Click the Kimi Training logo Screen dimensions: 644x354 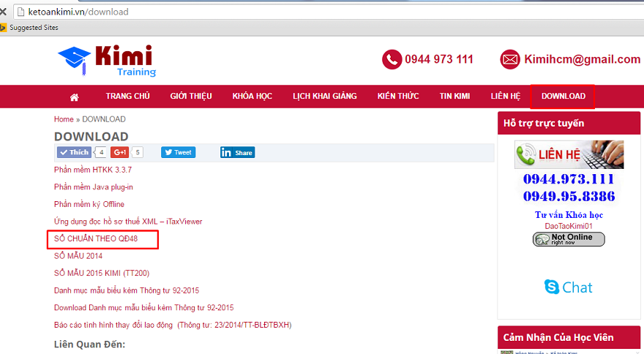pyautogui.click(x=106, y=61)
